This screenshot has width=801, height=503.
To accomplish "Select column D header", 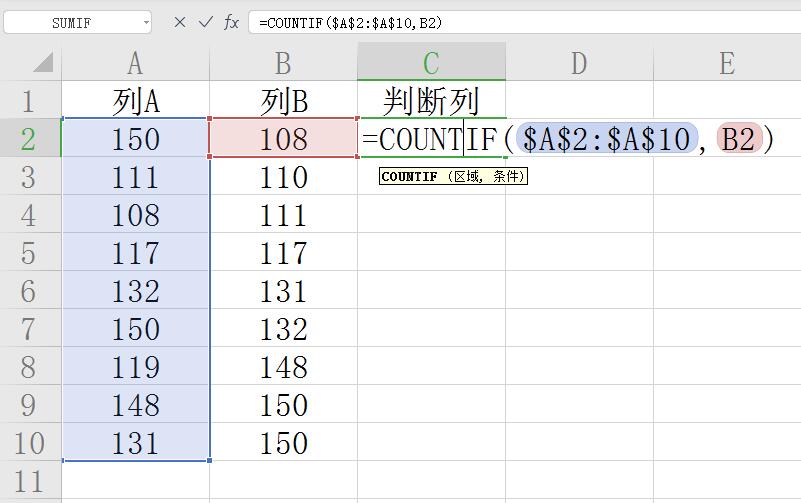I will tap(579, 64).
